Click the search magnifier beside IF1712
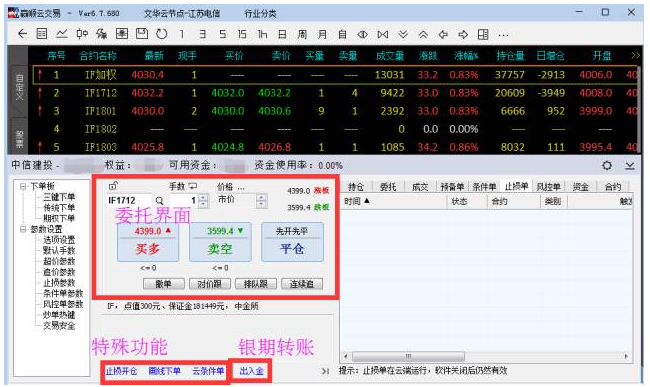Viewport: 650px width, 387px height. [159, 201]
